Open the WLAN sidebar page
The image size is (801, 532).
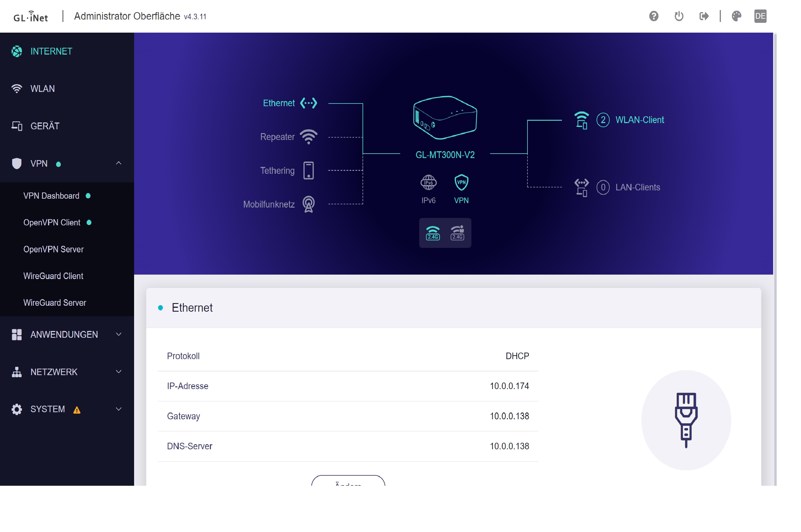[x=42, y=89]
